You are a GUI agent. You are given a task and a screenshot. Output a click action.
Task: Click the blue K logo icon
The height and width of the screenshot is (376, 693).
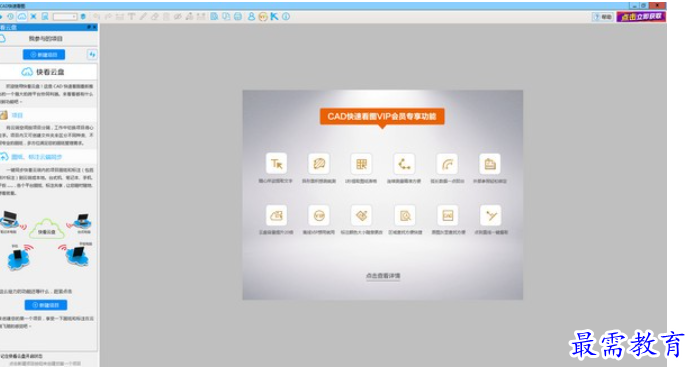pos(274,16)
